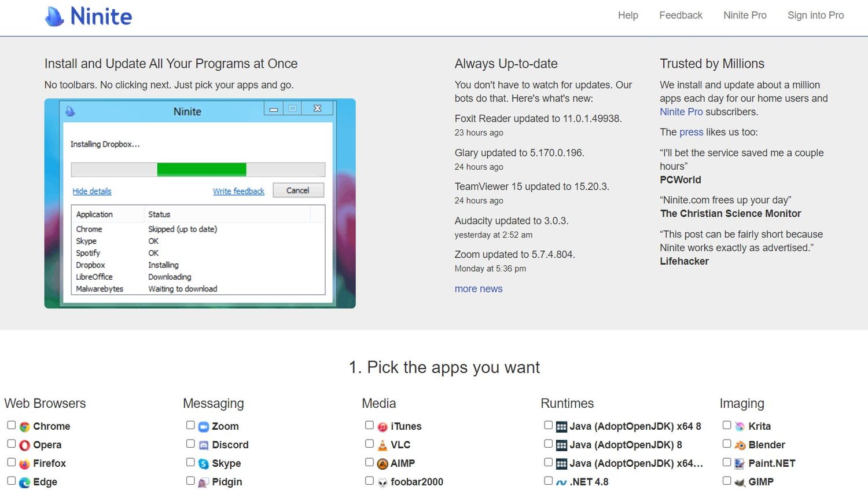Click the Zoom updated to 5.7.4.804 entry
This screenshot has height=490, width=868.
515,254
